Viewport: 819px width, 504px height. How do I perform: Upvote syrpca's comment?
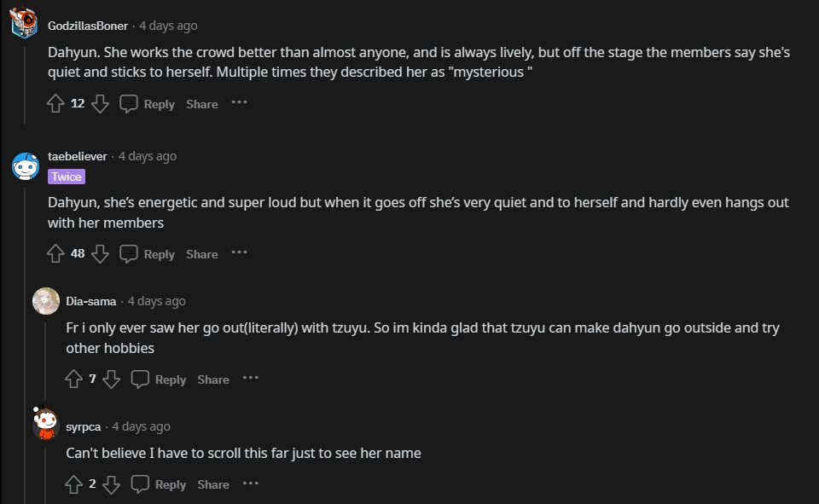point(74,484)
